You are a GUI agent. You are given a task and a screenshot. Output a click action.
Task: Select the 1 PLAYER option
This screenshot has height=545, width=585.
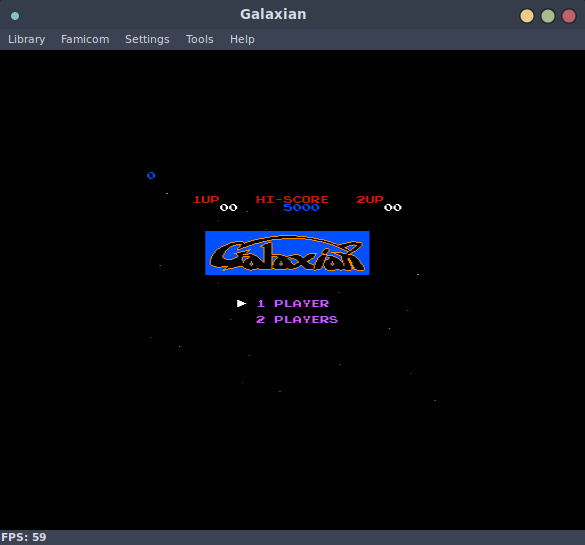click(x=293, y=303)
